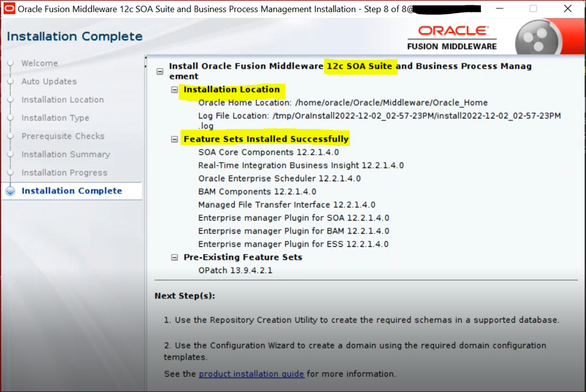Click the Auto Updates step bullet icon

[x=11, y=81]
